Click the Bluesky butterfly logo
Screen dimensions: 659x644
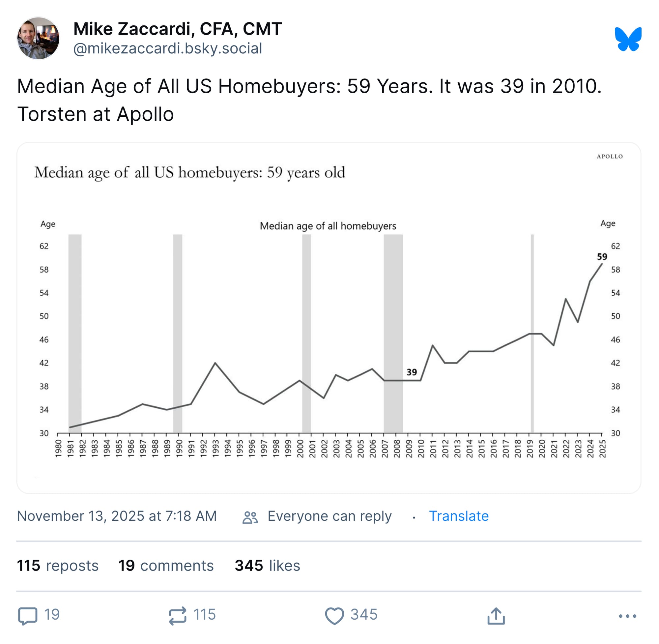click(628, 39)
